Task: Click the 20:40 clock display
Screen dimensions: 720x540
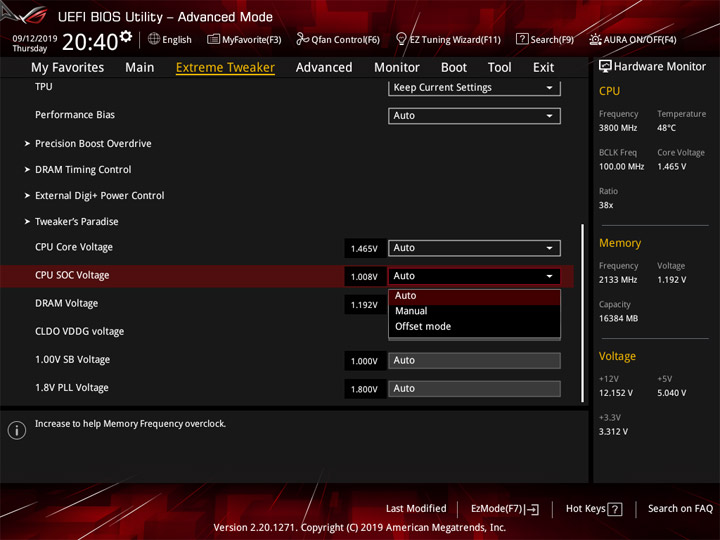Action: [x=90, y=42]
